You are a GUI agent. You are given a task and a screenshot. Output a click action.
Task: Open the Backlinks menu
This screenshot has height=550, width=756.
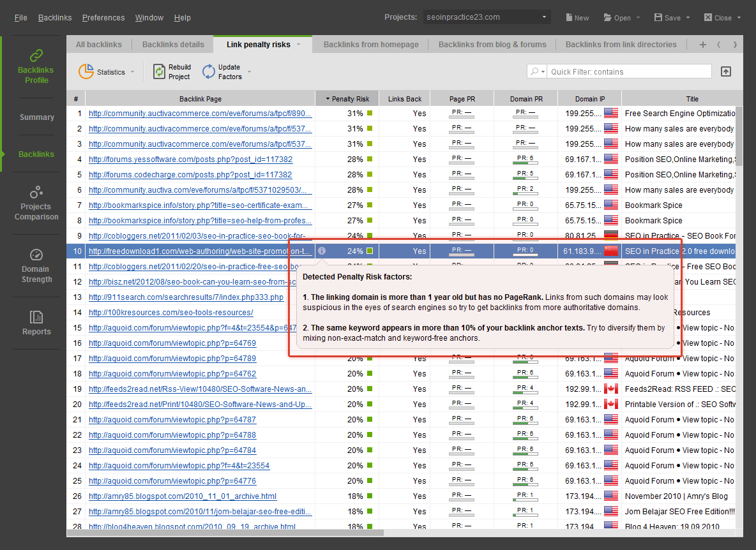click(x=55, y=17)
